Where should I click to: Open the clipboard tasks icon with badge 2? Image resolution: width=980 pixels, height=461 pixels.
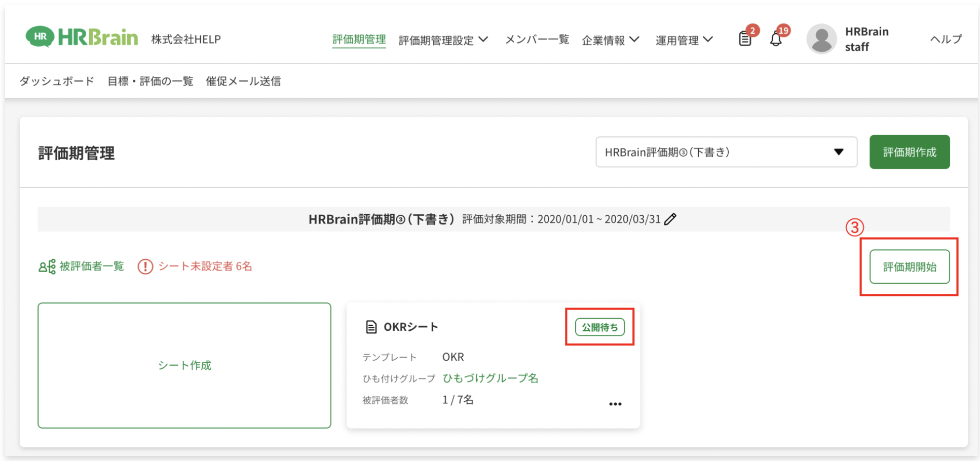click(x=745, y=39)
